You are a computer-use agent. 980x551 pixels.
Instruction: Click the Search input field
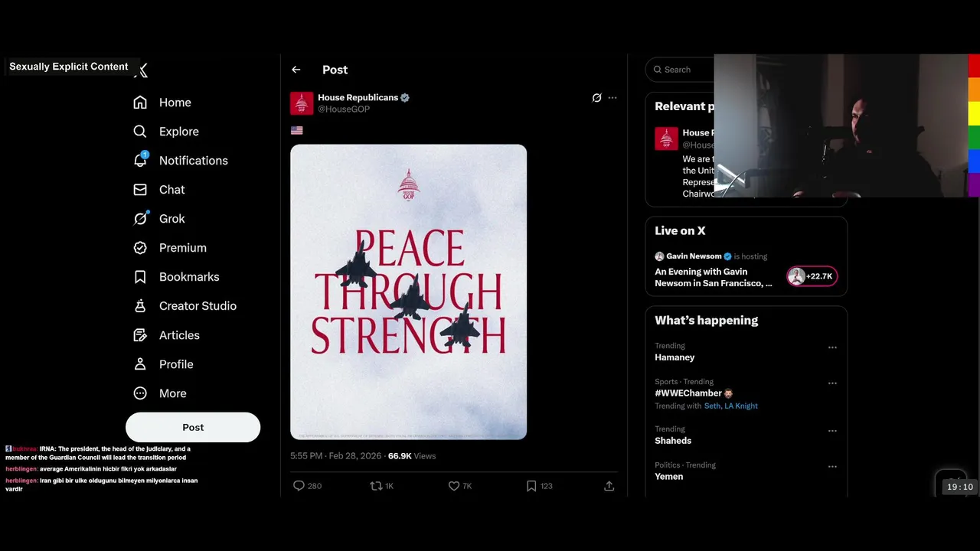pos(681,70)
